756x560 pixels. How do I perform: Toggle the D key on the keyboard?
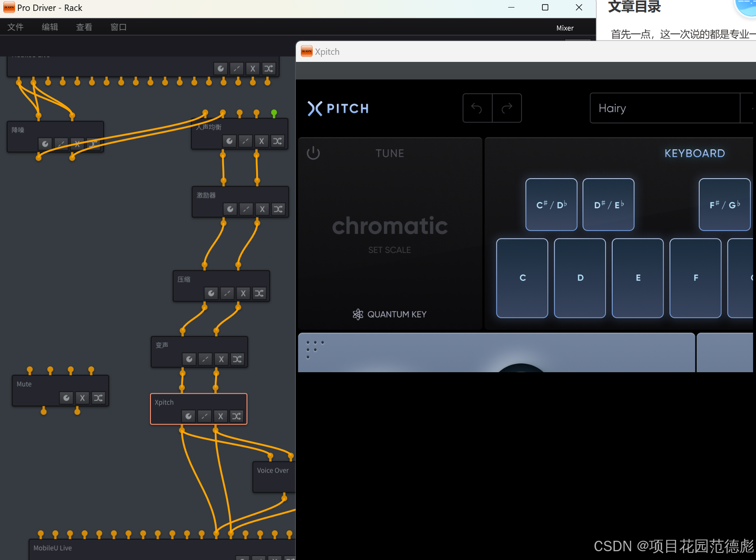[x=580, y=278]
